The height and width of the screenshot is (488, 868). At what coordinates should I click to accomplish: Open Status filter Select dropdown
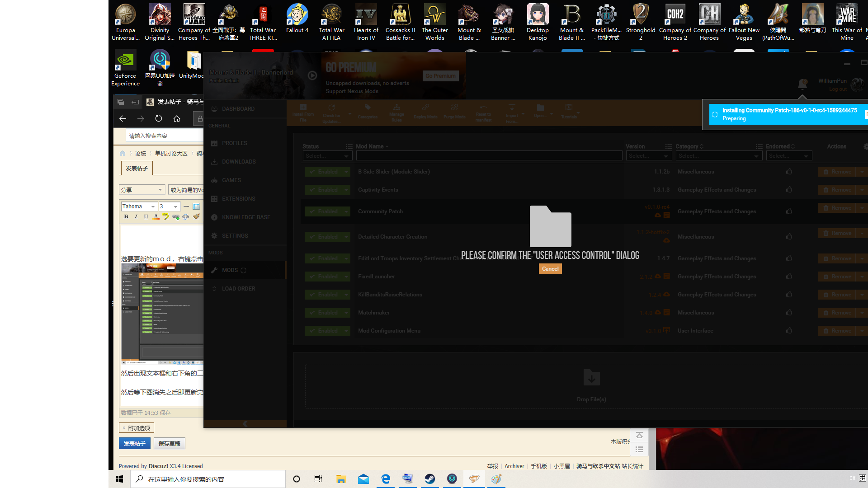pyautogui.click(x=327, y=156)
